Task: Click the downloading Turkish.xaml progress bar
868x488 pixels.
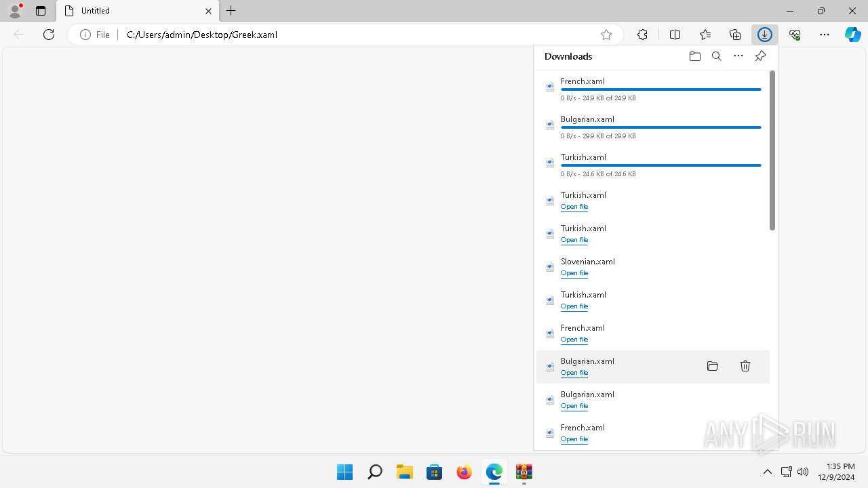Action: click(x=660, y=165)
